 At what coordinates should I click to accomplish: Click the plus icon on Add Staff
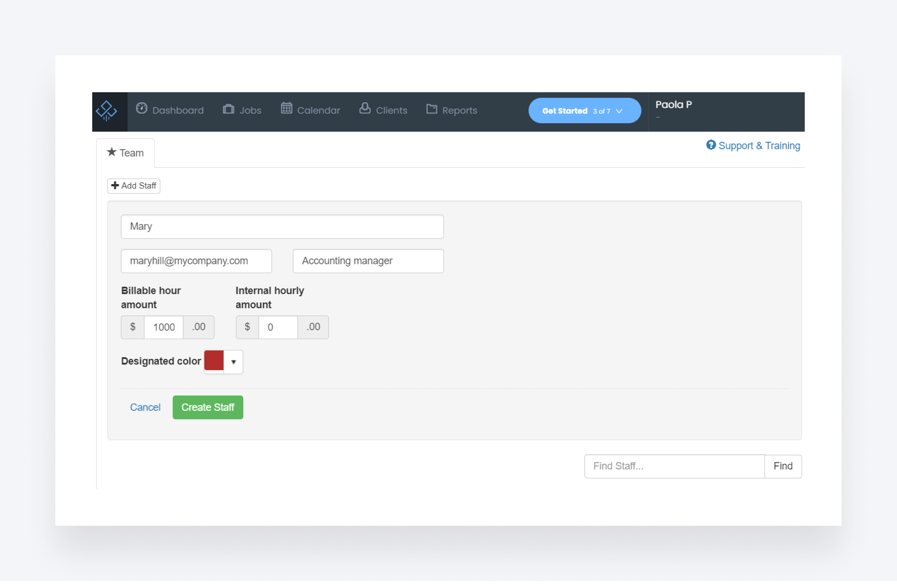[x=115, y=186]
